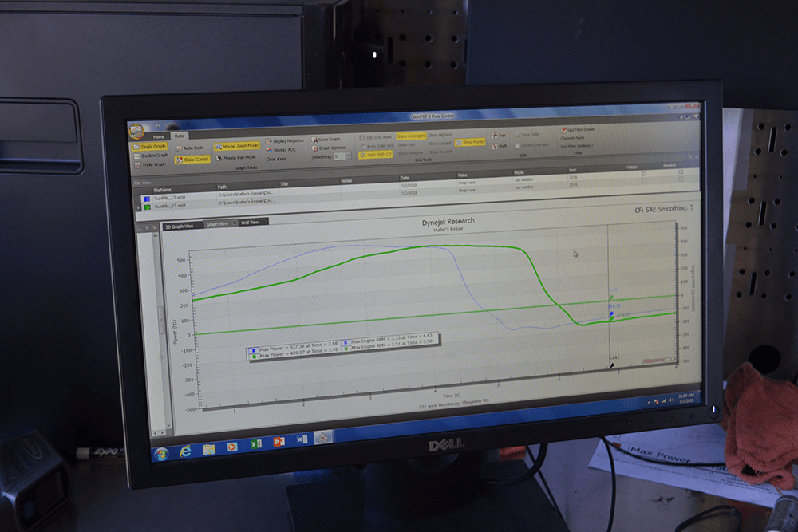Open PowerPoint from the taskbar
Viewport: 798px width, 532px height.
(279, 441)
